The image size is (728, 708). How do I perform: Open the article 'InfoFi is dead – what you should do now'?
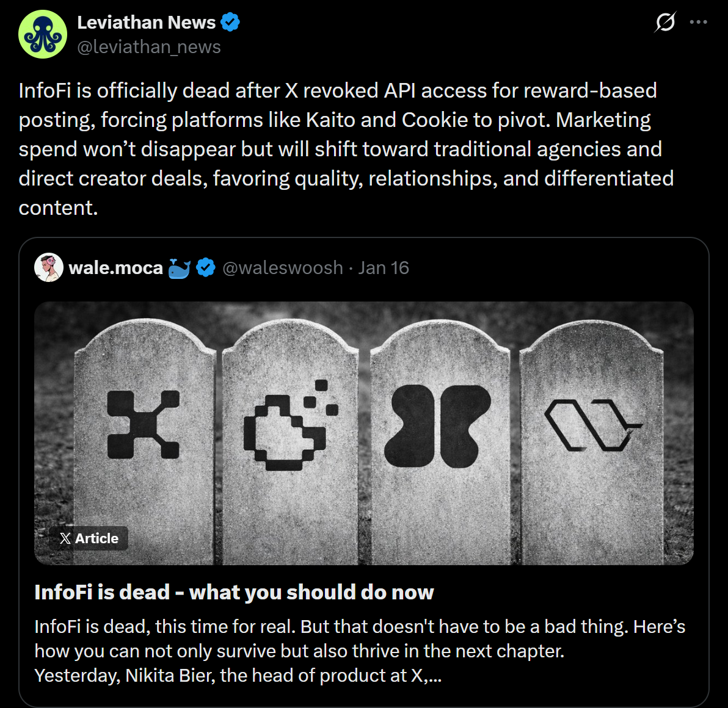(x=234, y=591)
